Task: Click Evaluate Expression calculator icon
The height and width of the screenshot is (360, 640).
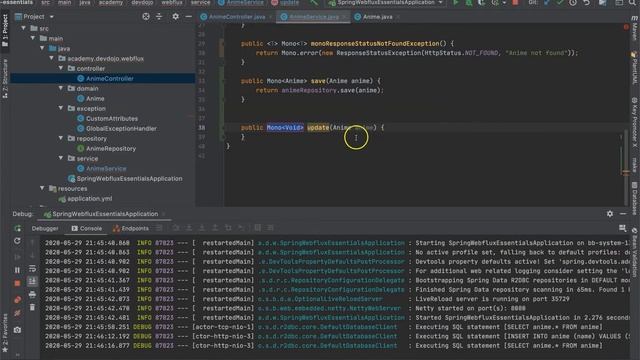Action: [x=258, y=228]
